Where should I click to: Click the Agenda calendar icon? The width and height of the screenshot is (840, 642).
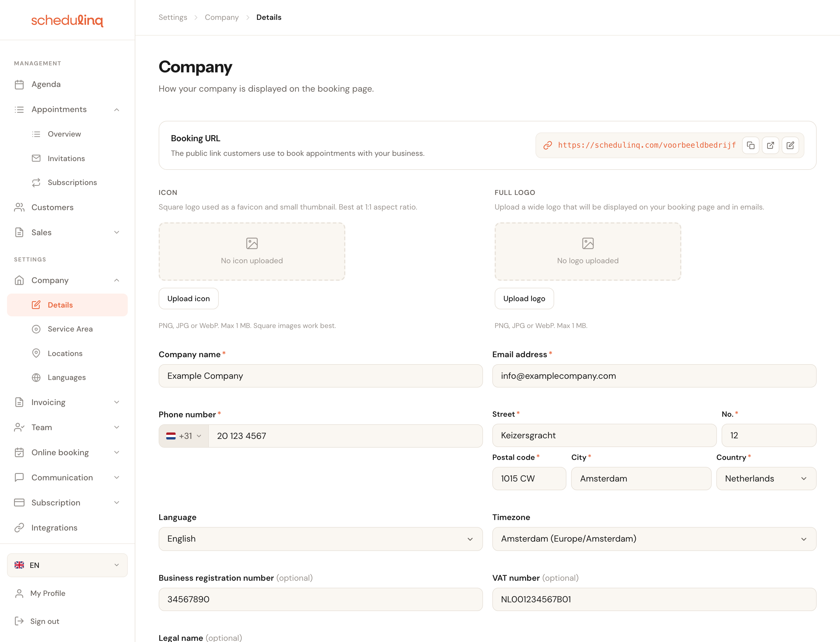(x=19, y=84)
